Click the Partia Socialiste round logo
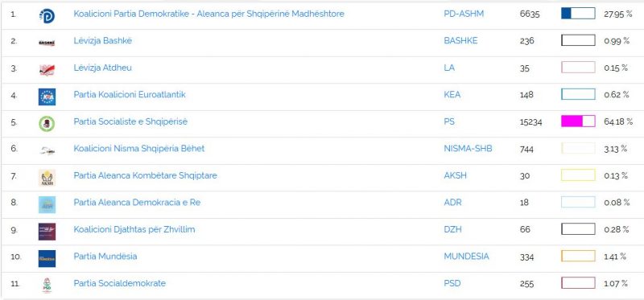644x300 pixels. 47,124
